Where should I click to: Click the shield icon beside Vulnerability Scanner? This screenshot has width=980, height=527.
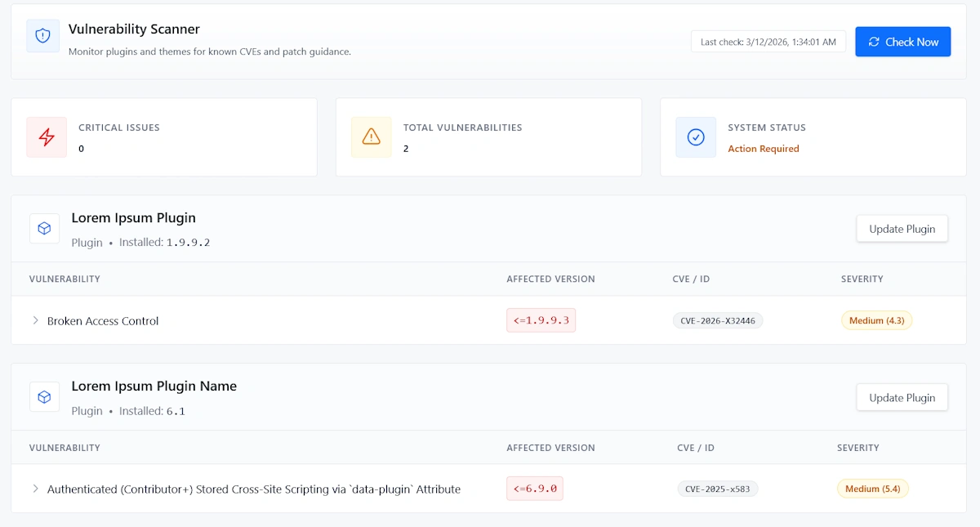tap(42, 36)
